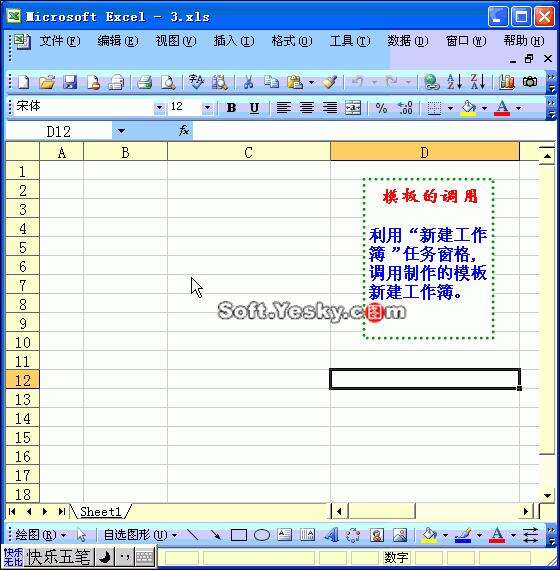Insert clip art from drawing toolbar

[377, 535]
